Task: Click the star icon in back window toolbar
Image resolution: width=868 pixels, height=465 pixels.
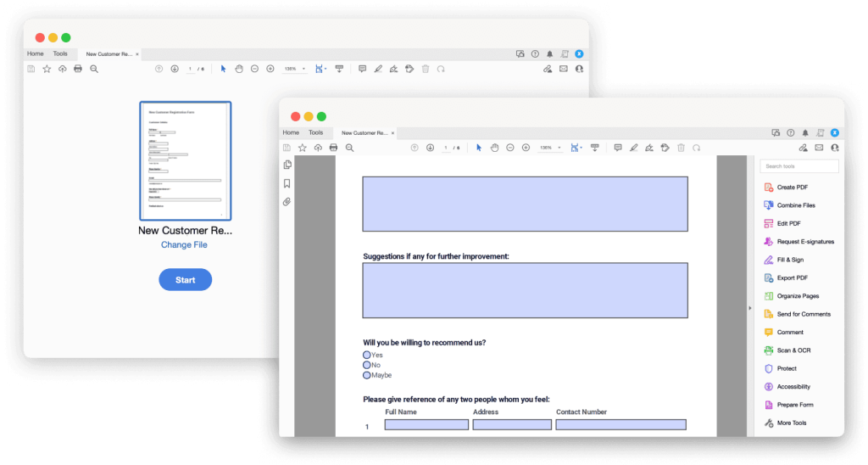Action: pos(47,69)
